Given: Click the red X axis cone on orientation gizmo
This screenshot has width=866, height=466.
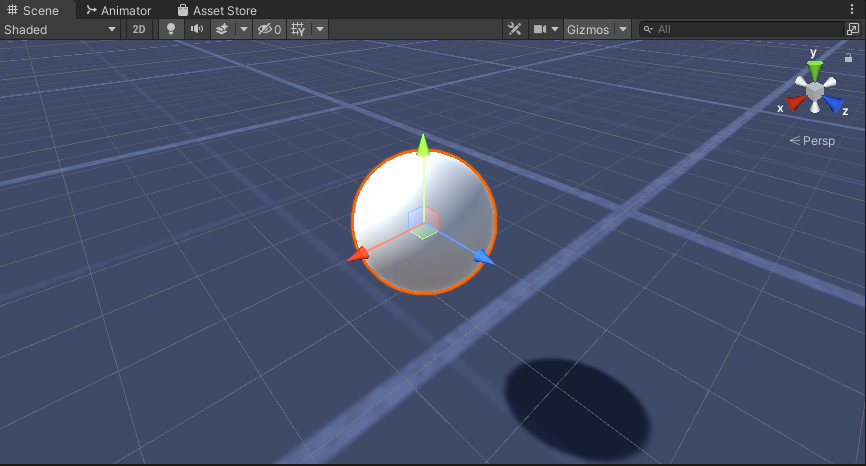Looking at the screenshot, I should (796, 102).
